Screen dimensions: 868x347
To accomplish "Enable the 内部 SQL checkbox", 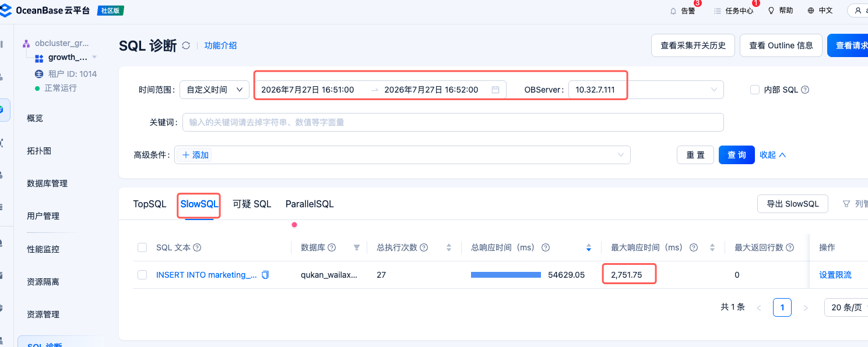I will [755, 90].
